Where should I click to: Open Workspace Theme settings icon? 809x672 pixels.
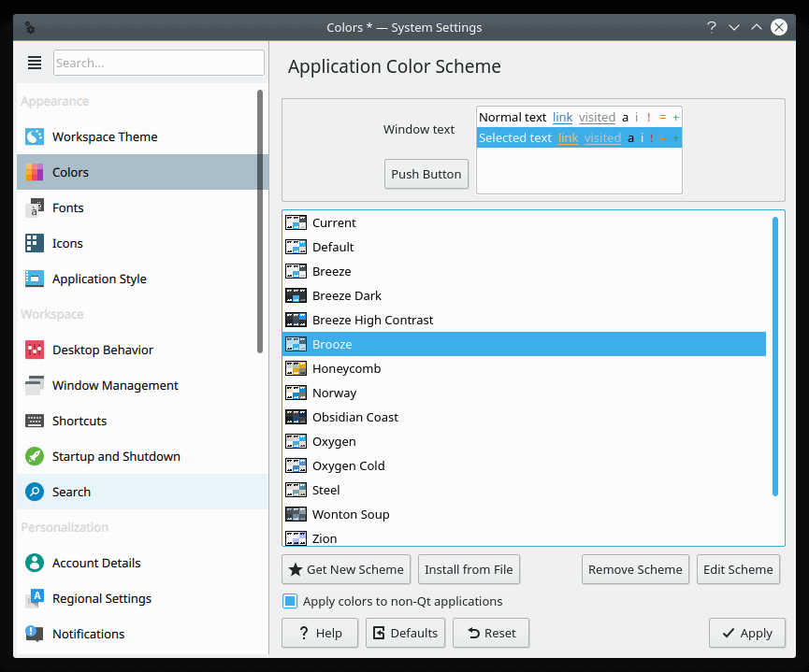point(35,136)
